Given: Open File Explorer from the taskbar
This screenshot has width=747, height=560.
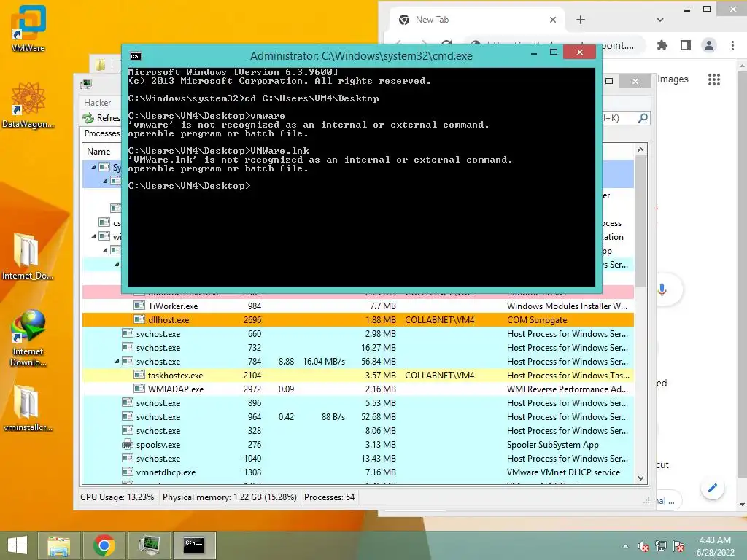Looking at the screenshot, I should point(58,545).
